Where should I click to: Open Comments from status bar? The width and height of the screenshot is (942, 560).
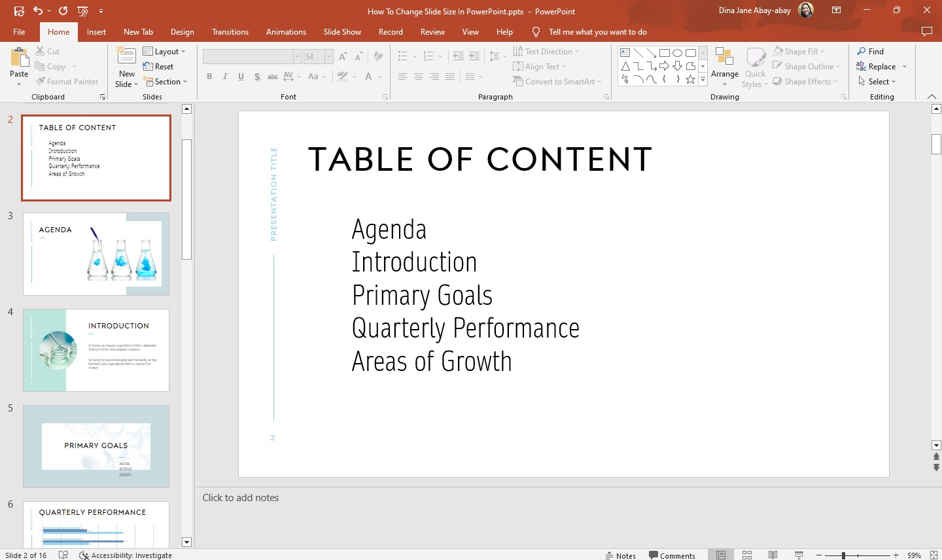point(672,555)
